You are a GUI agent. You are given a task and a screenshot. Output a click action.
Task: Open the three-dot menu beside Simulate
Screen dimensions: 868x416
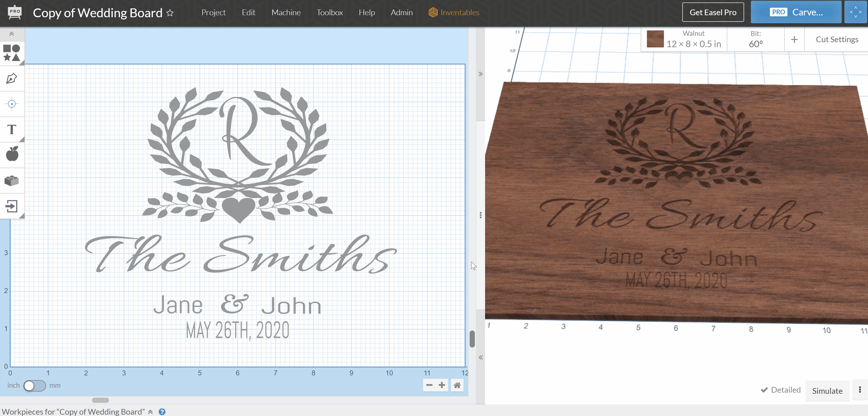click(x=860, y=390)
